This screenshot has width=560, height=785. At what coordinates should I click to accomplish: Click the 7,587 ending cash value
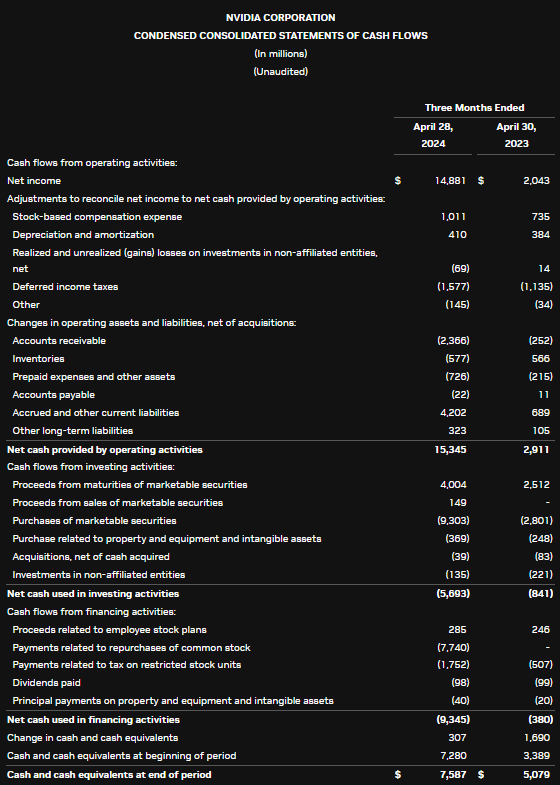[x=453, y=774]
